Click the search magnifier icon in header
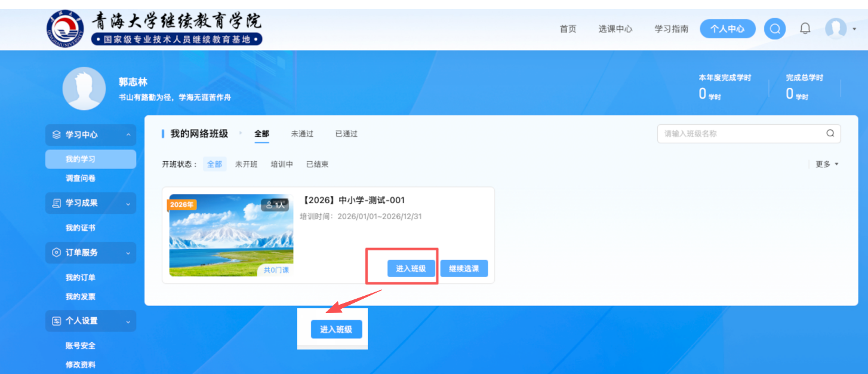The width and height of the screenshot is (868, 374). click(x=775, y=28)
